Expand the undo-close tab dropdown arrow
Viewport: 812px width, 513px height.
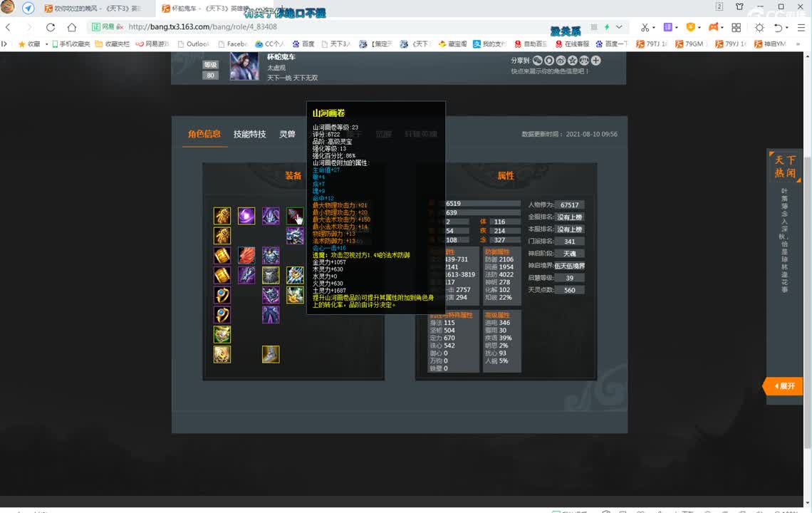[x=786, y=28]
